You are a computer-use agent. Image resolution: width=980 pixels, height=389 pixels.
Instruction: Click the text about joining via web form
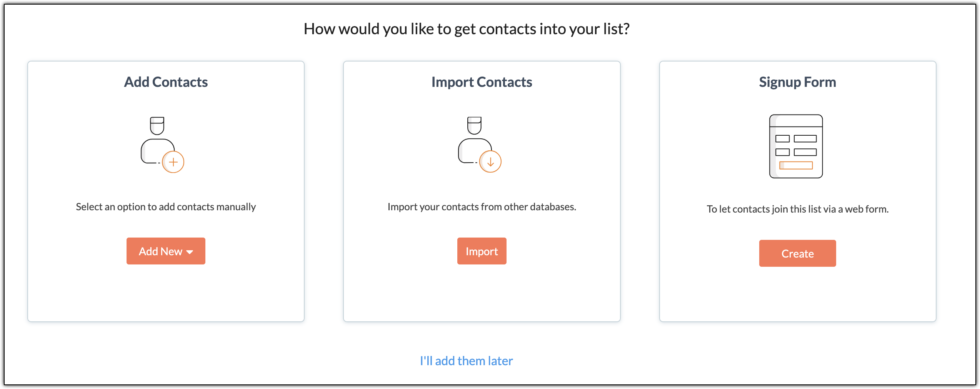tap(798, 209)
